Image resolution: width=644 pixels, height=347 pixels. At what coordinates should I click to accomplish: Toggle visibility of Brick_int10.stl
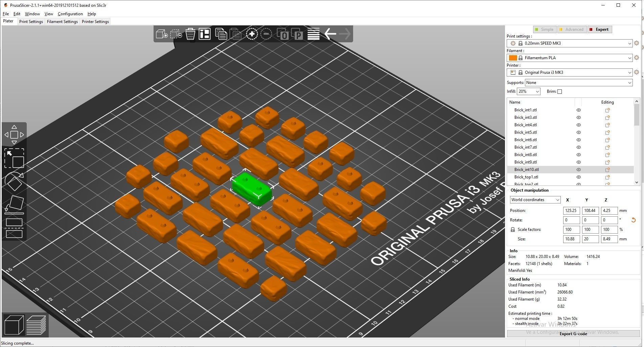coord(579,170)
